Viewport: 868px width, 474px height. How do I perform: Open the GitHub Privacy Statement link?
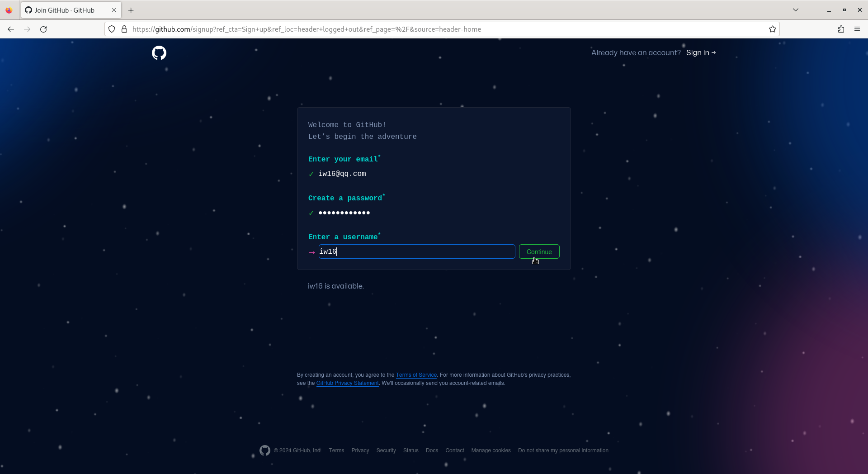click(x=347, y=383)
